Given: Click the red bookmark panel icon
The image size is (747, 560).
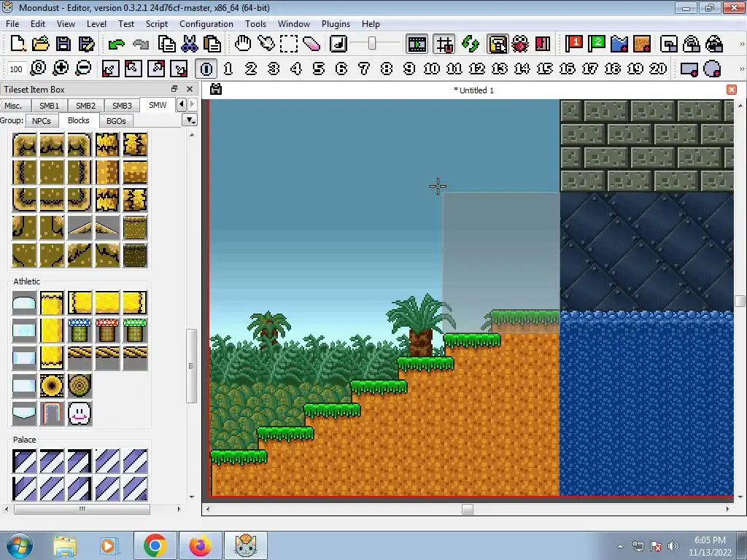Looking at the screenshot, I should (x=543, y=44).
